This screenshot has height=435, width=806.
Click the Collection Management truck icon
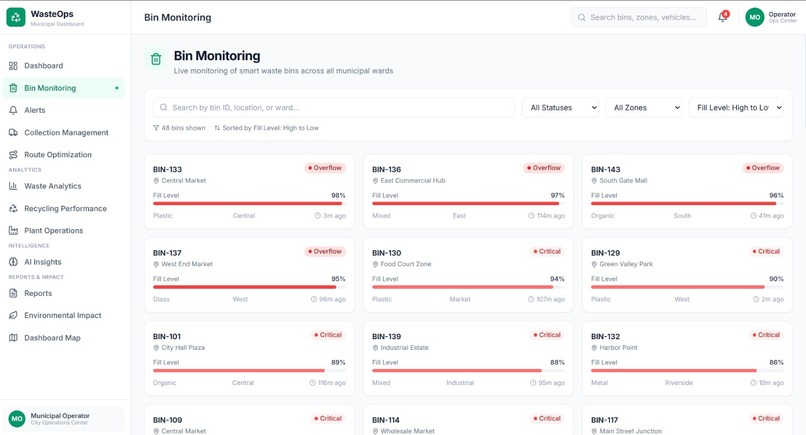pos(13,133)
